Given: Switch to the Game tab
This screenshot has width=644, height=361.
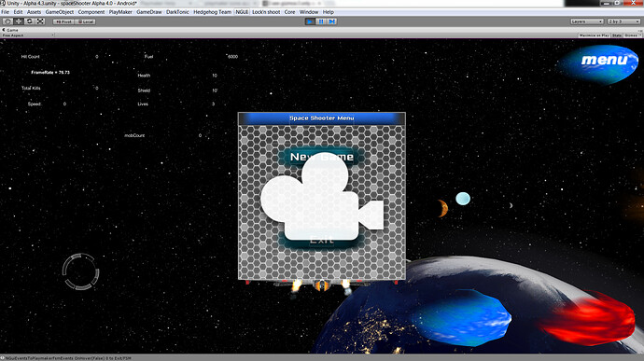Looking at the screenshot, I should coord(10,30).
